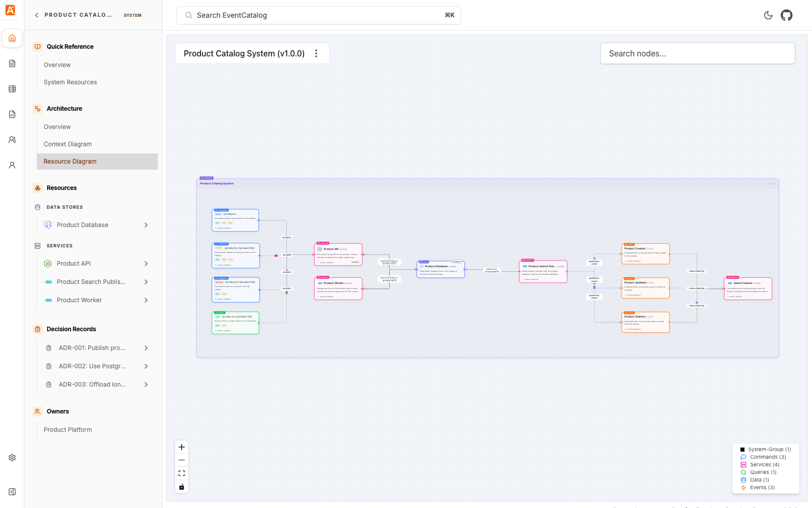Click the Product API node icon in sidebar
The image size is (812, 508).
click(x=48, y=264)
